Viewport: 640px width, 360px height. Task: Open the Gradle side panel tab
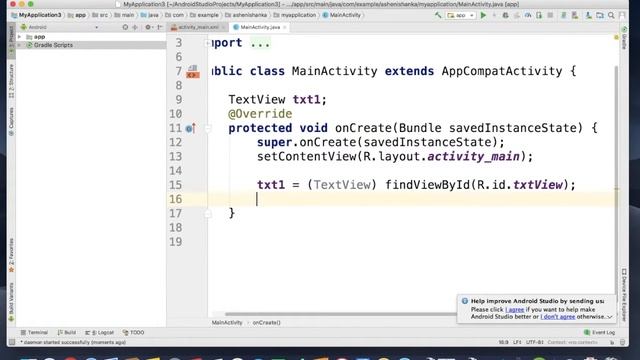[x=624, y=38]
